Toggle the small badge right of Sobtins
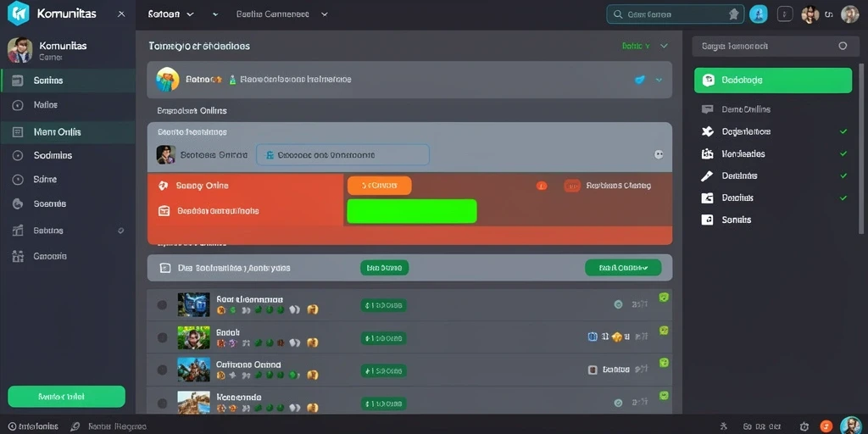The image size is (868, 434). pyautogui.click(x=120, y=231)
